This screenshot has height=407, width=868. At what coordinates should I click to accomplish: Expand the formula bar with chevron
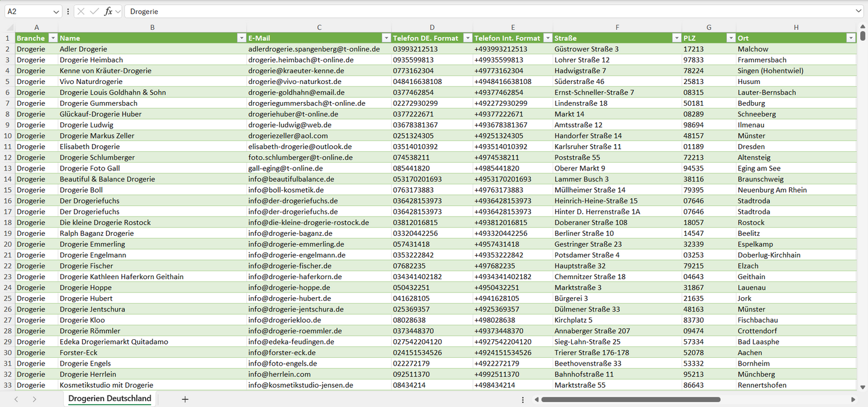tap(858, 11)
